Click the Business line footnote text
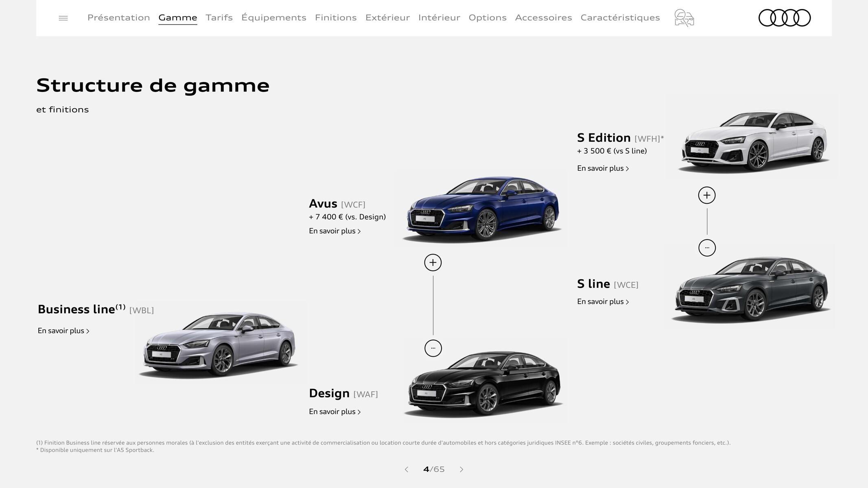868x488 pixels. 383,442
